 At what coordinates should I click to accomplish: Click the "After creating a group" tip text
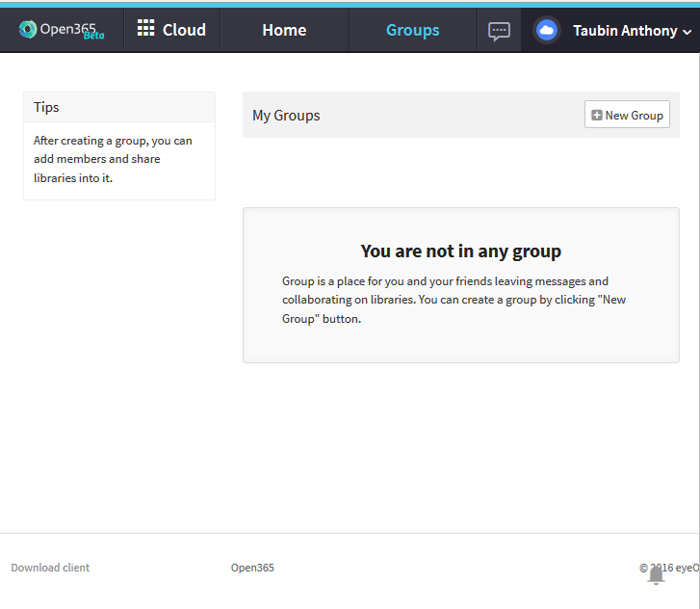coord(113,159)
